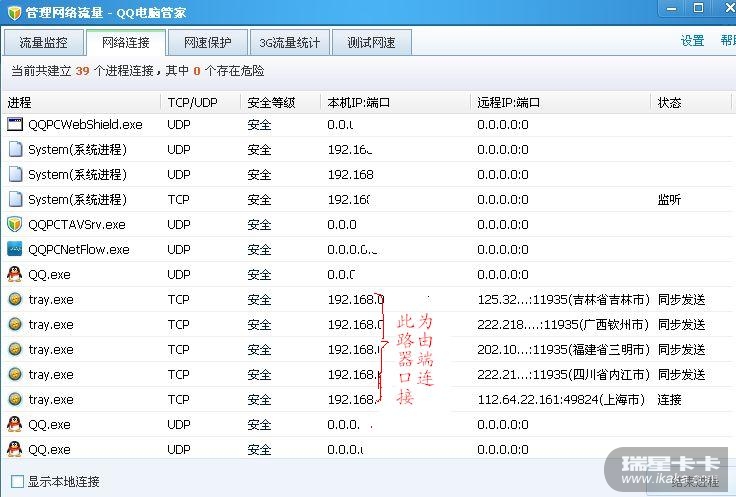The width and height of the screenshot is (736, 497).
Task: Click remote address 202.10...:11935(福建省三明市)
Action: [x=564, y=349]
